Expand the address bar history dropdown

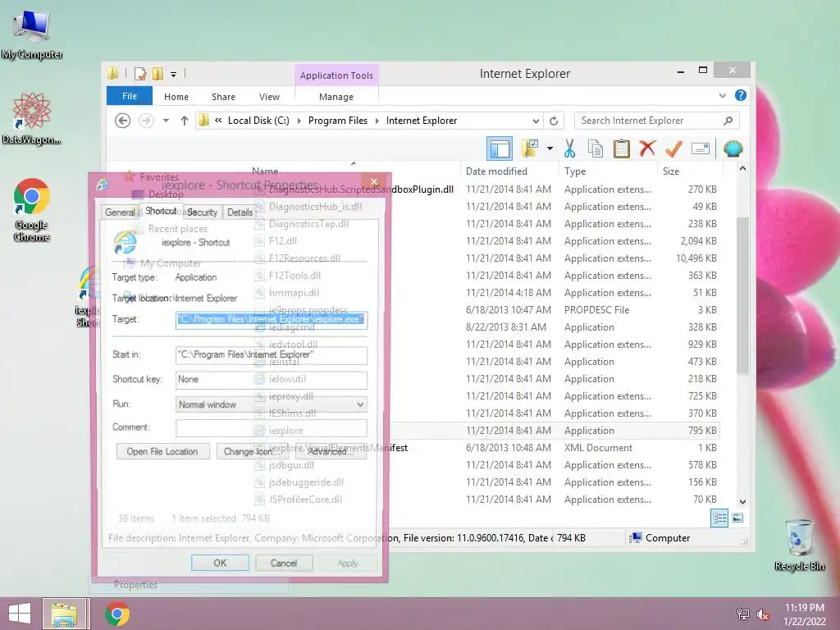coord(536,121)
